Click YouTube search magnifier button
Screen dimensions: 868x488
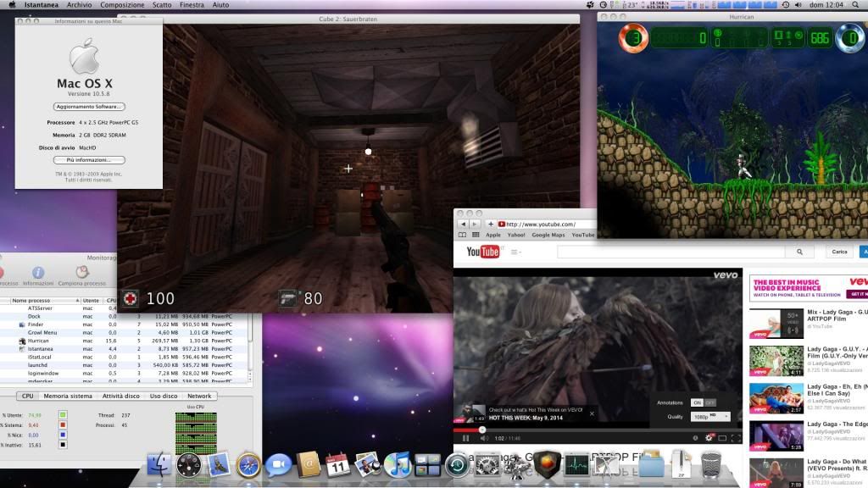point(799,252)
